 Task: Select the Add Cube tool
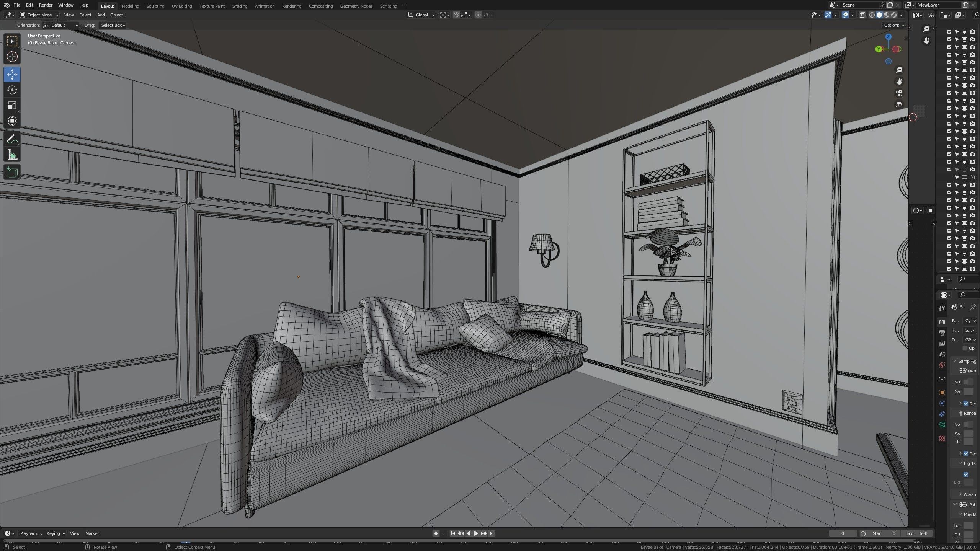(12, 173)
